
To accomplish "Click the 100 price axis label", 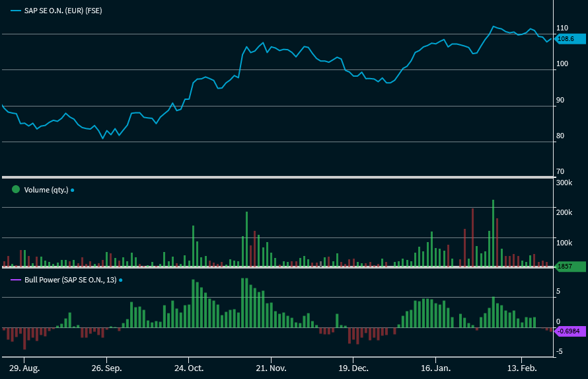I will (x=562, y=64).
